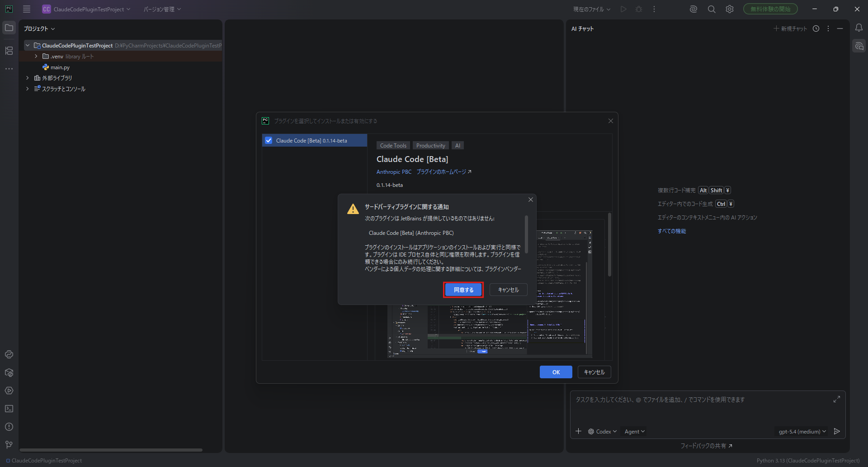This screenshot has width=868, height=467.
Task: Toggle the Claude Code [Beta] plugin checkbox
Action: pos(269,140)
